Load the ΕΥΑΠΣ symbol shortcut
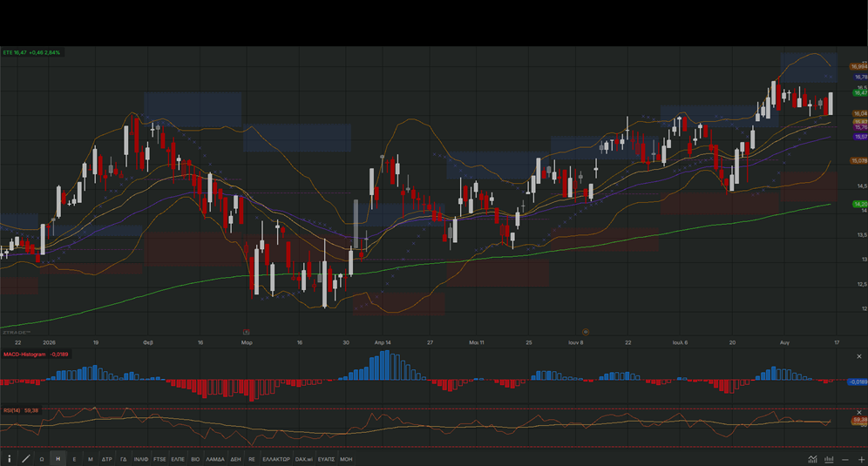Screen dimensions: 868x466 point(326,459)
